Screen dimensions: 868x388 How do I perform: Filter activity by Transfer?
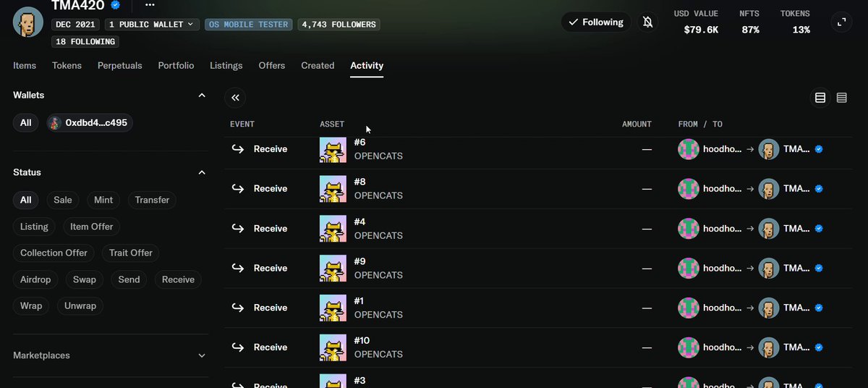tap(152, 200)
